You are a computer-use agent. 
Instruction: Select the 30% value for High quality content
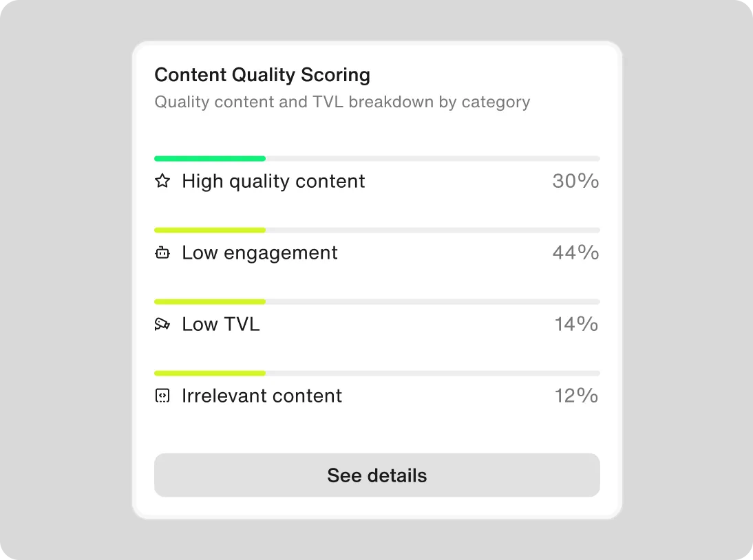tap(575, 181)
